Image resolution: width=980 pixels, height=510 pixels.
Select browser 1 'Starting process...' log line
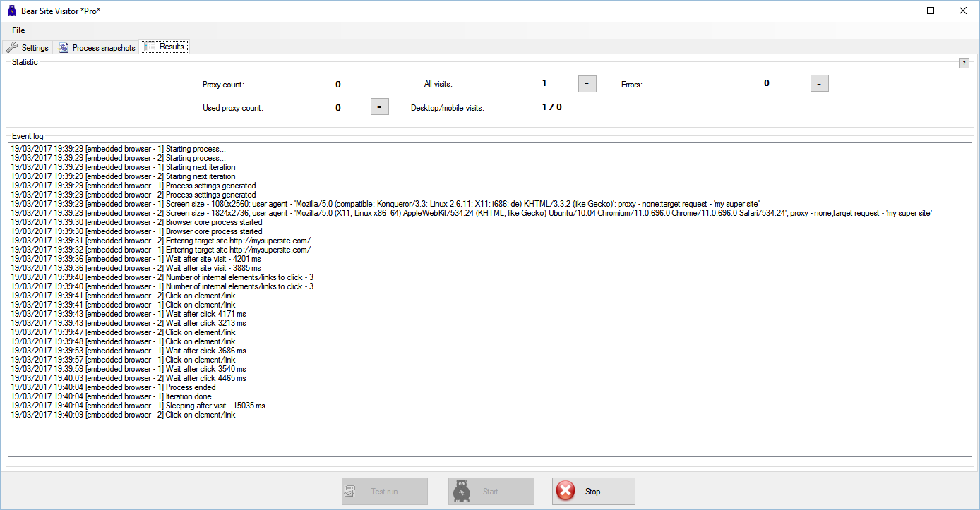tap(119, 149)
